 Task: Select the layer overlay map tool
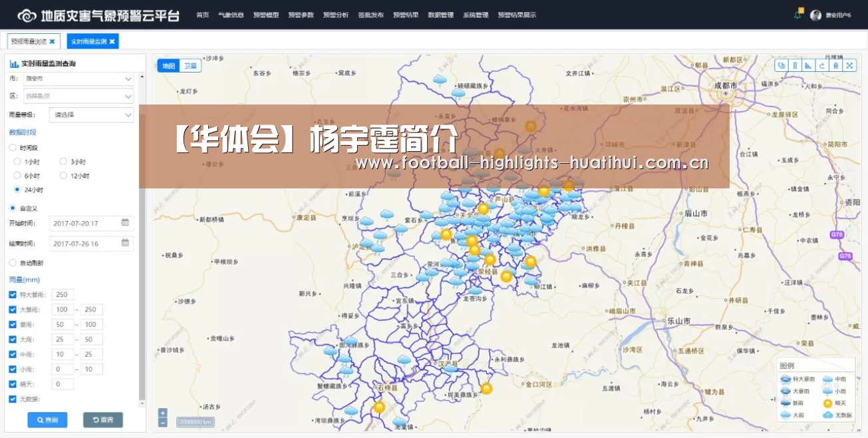point(782,65)
